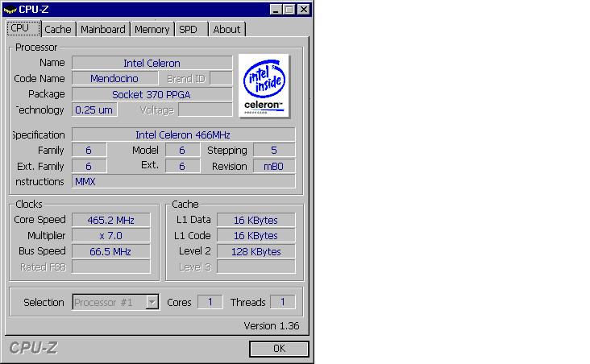Click the Model value field

[182, 150]
